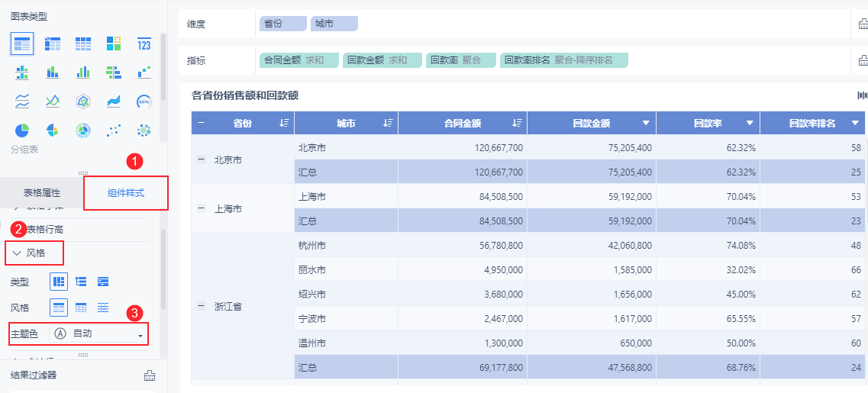Switch to the 组件样式 tab

click(x=125, y=192)
